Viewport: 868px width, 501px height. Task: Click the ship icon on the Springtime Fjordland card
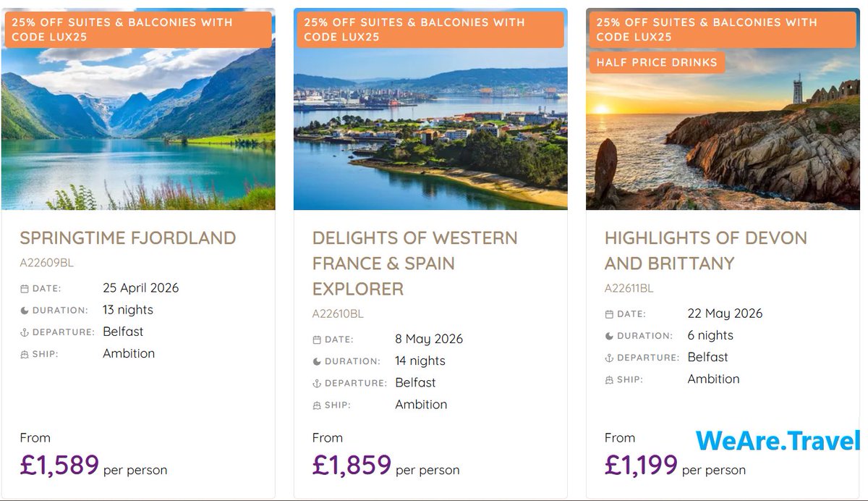point(24,354)
